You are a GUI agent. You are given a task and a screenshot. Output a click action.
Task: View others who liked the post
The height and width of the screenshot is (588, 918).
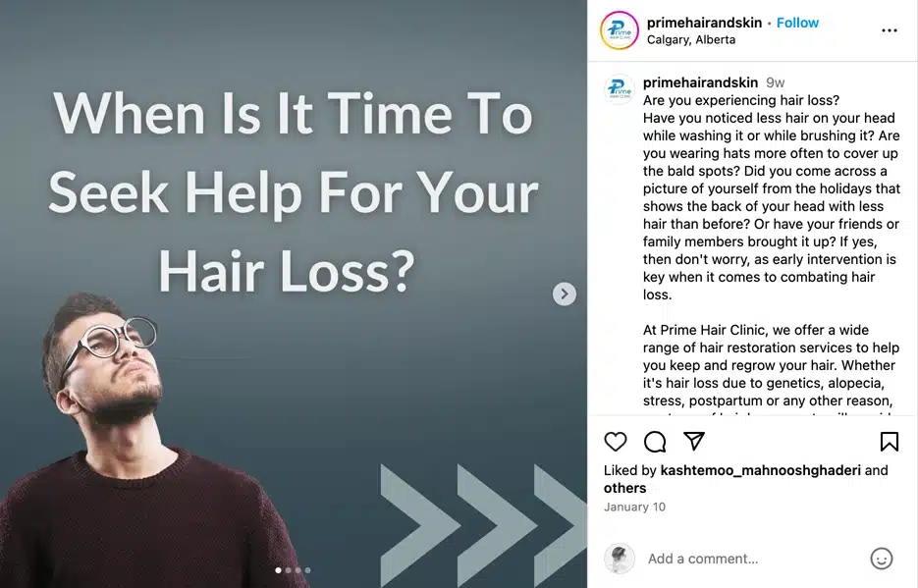[x=624, y=488]
